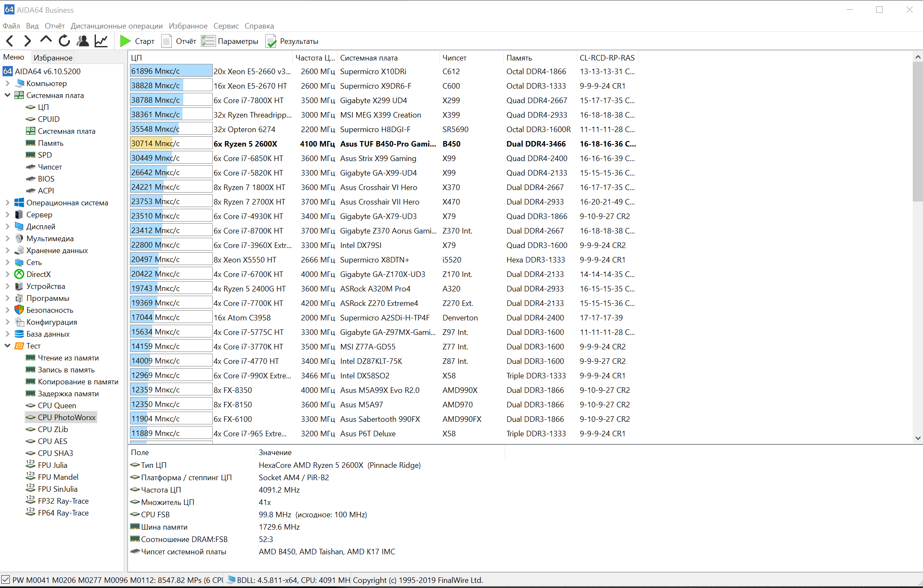Collapse the Системная плата tree node
This screenshot has height=588, width=923.
7,95
